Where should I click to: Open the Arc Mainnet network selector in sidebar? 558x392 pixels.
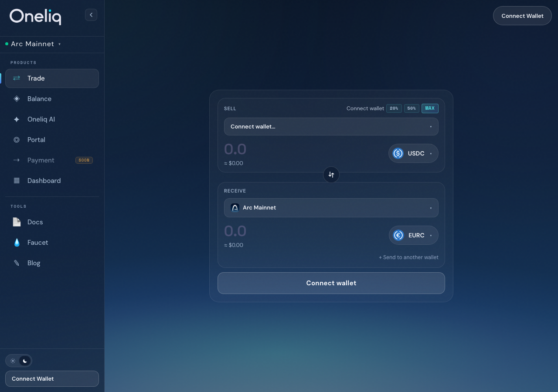coord(36,44)
